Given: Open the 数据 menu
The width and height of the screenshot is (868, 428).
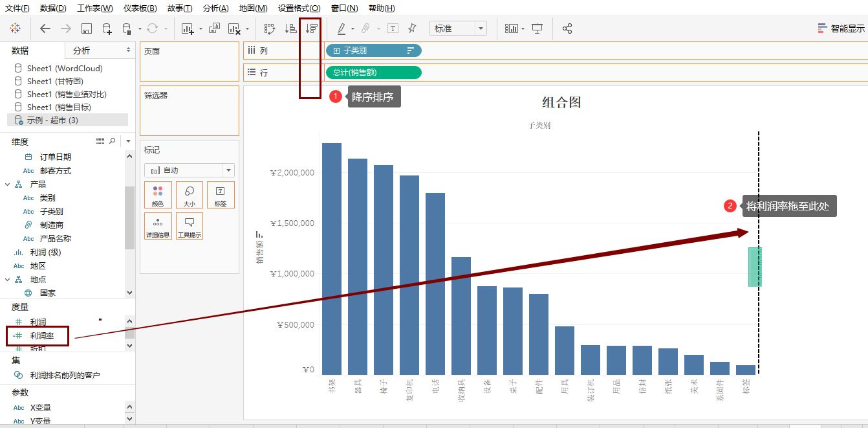Looking at the screenshot, I should pos(53,8).
